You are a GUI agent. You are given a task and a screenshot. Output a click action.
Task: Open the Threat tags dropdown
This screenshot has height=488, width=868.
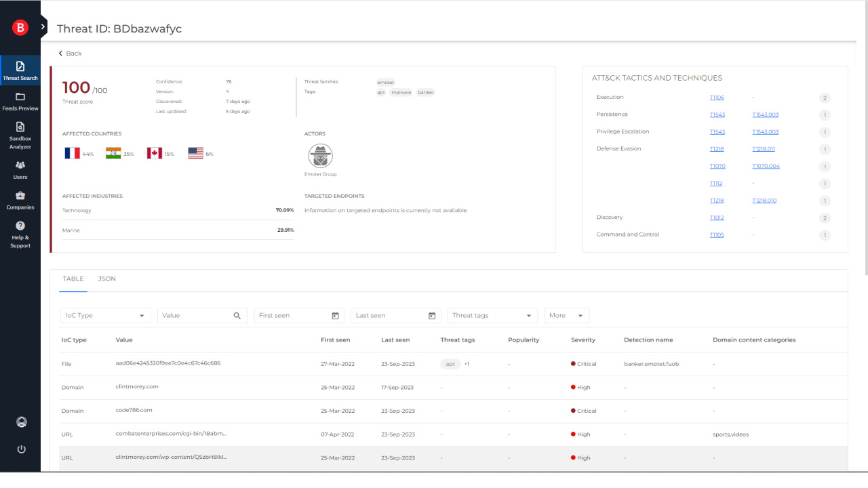pyautogui.click(x=492, y=315)
